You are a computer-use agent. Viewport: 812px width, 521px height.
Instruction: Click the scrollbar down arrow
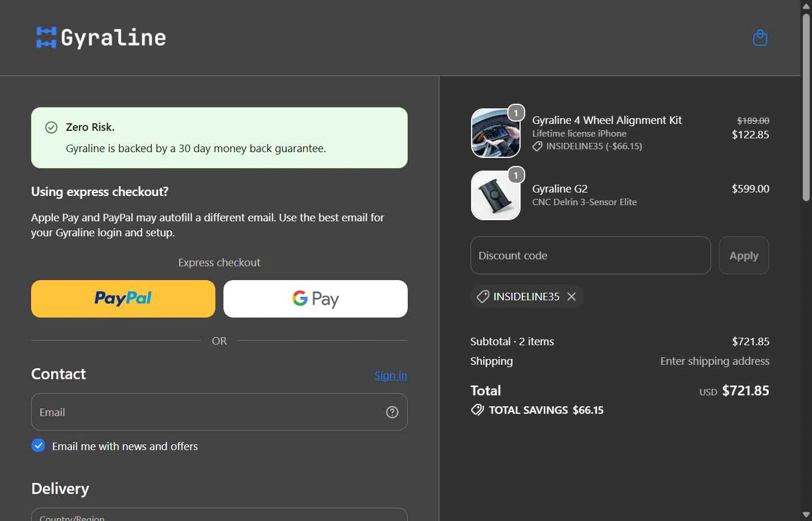(x=806, y=515)
